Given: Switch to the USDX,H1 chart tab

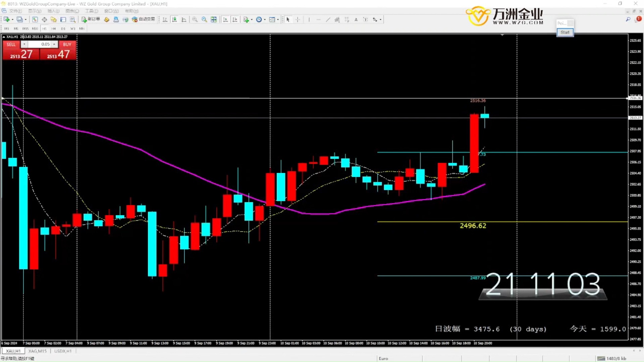Looking at the screenshot, I should pyautogui.click(x=63, y=351).
